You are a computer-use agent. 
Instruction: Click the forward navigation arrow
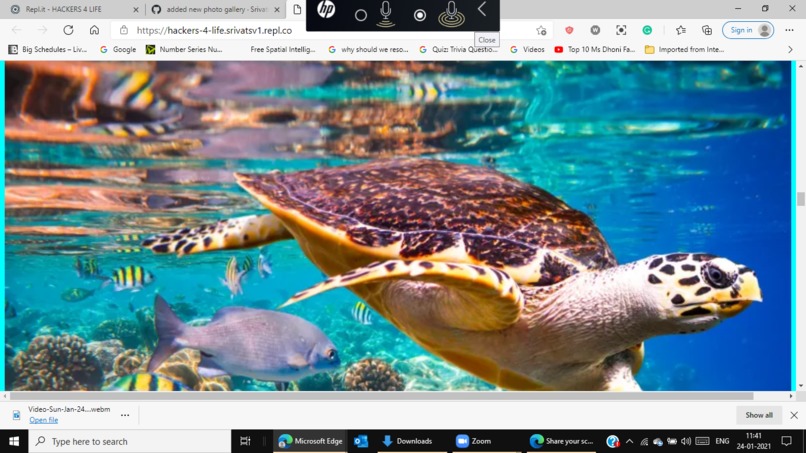point(42,30)
